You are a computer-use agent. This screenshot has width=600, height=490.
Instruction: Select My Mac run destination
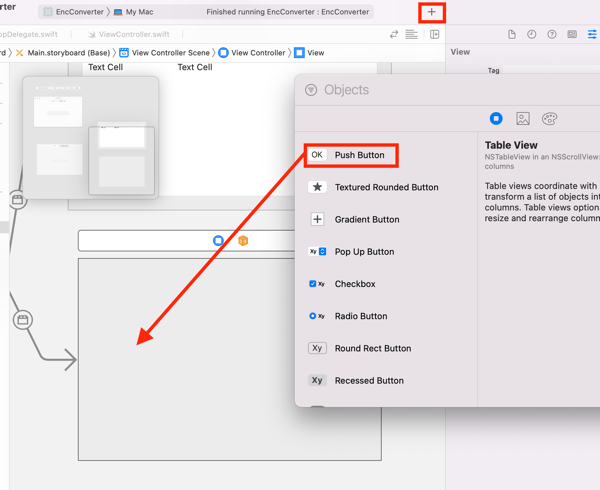[x=138, y=12]
